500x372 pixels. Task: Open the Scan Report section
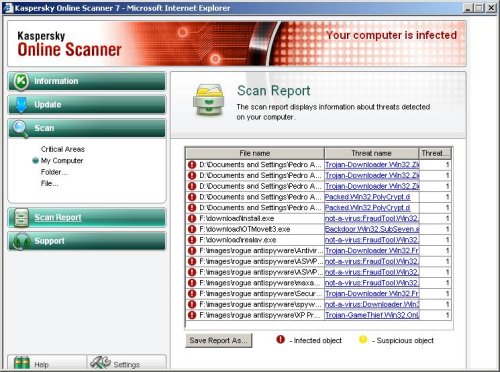[87, 218]
